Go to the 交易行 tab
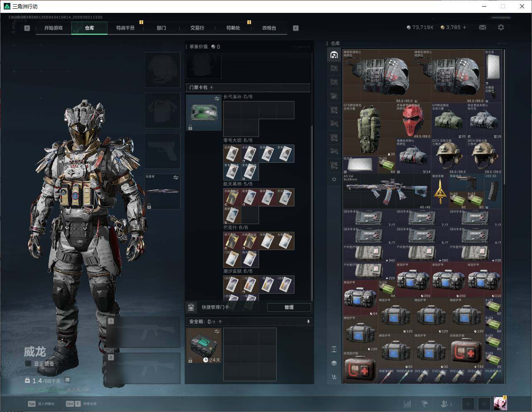This screenshot has width=532, height=412. (x=197, y=28)
